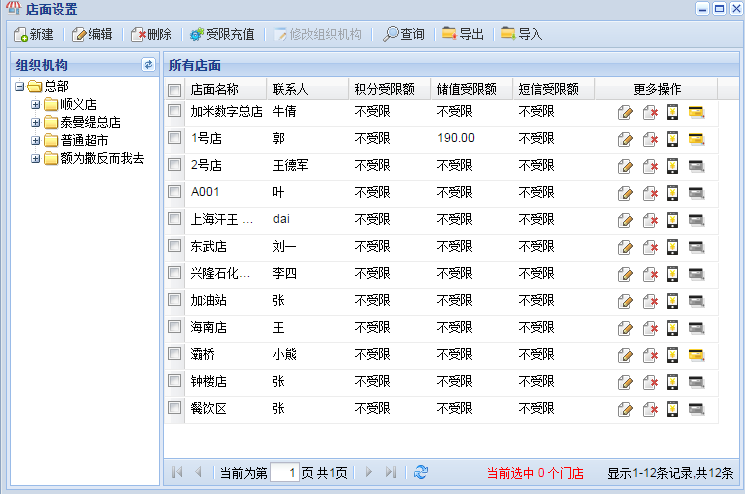Image resolution: width=745 pixels, height=494 pixels.
Task: Check the box for 海南店
Action: (175, 326)
